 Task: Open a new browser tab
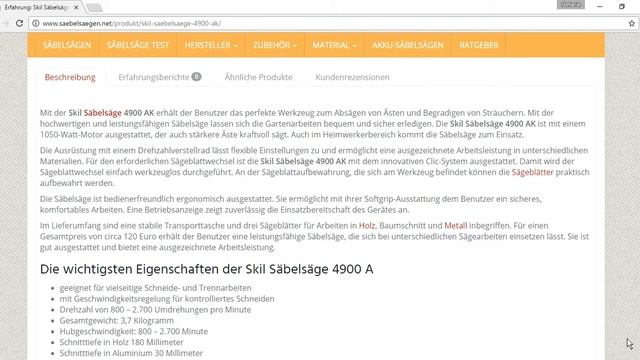click(x=94, y=7)
